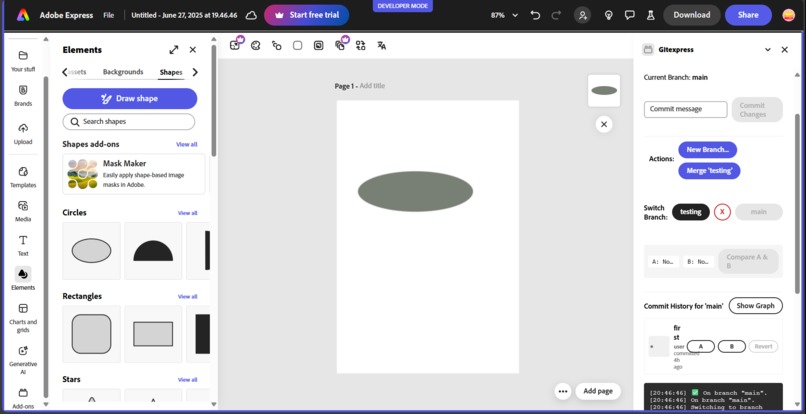Open the zoom level 87% dropdown
Image resolution: width=806 pixels, height=414 pixels.
(x=504, y=15)
